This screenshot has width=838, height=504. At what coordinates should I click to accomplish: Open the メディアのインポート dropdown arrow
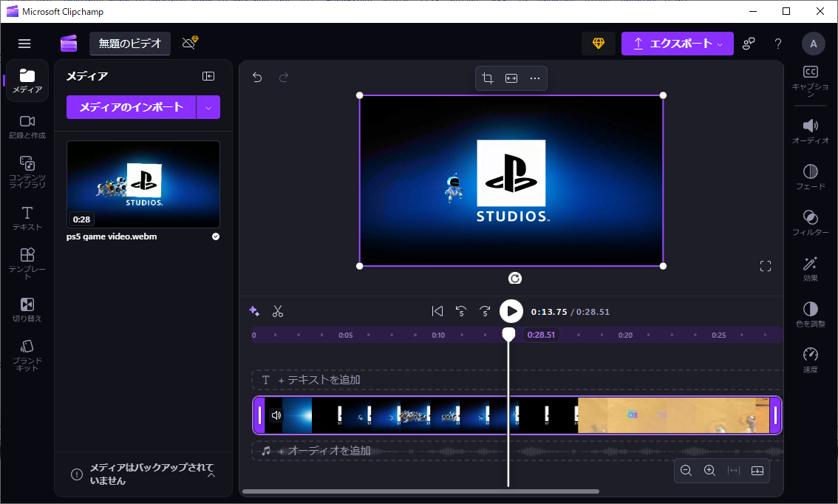(x=208, y=107)
